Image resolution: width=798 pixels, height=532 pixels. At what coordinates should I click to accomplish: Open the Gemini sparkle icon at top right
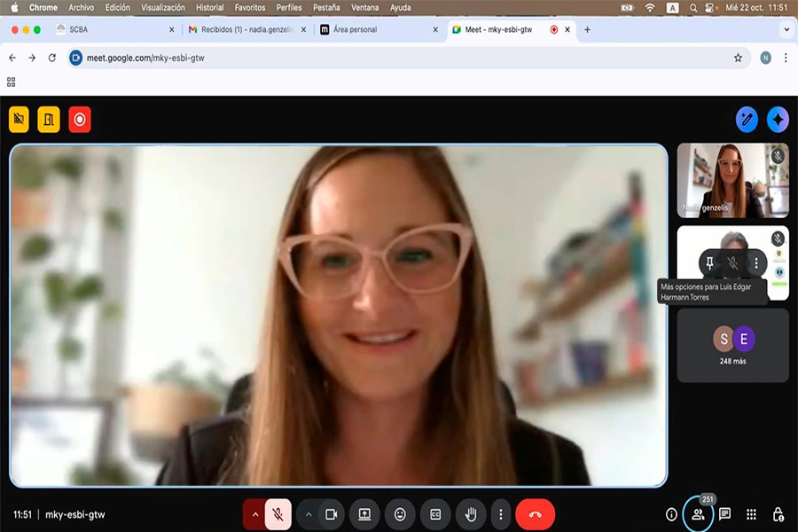[778, 119]
